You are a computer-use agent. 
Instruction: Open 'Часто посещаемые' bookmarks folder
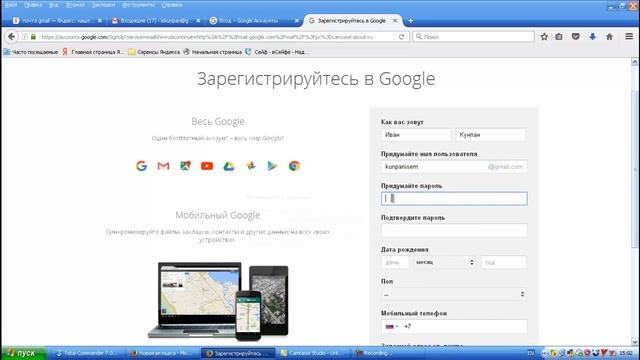pyautogui.click(x=31, y=52)
